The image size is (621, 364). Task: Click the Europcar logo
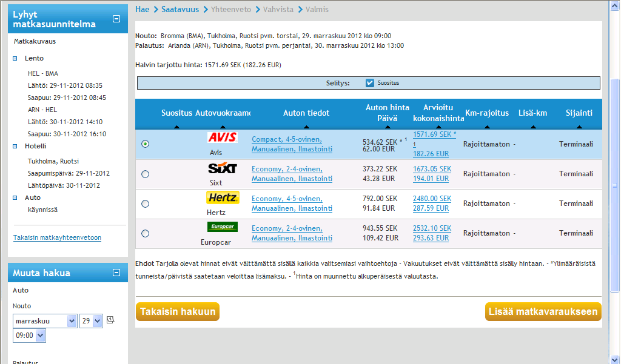[x=222, y=227]
